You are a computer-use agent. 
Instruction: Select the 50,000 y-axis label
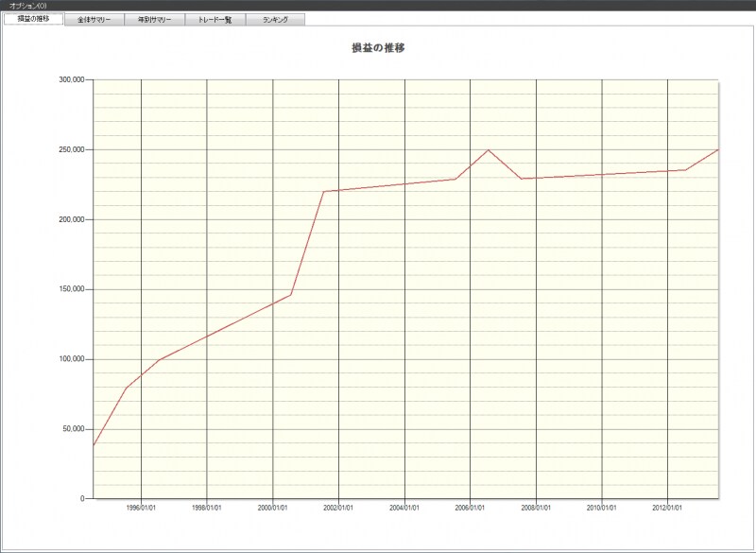tap(74, 429)
